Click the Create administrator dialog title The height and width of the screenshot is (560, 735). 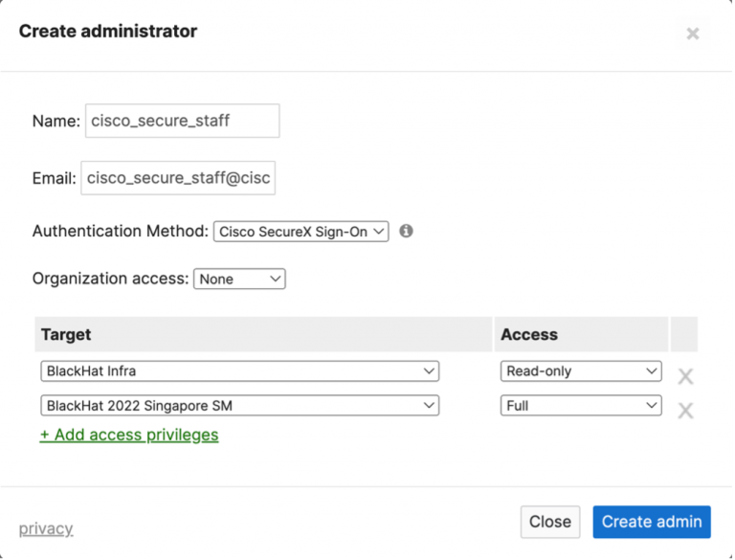(108, 32)
